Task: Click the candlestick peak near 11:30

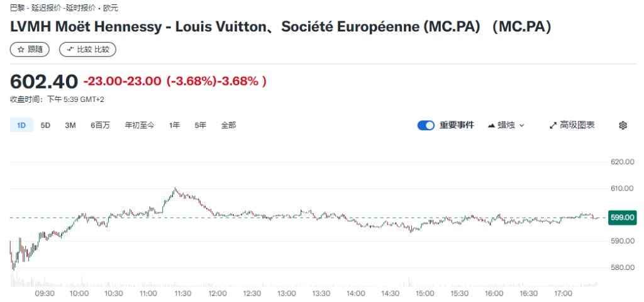Action: [x=175, y=189]
